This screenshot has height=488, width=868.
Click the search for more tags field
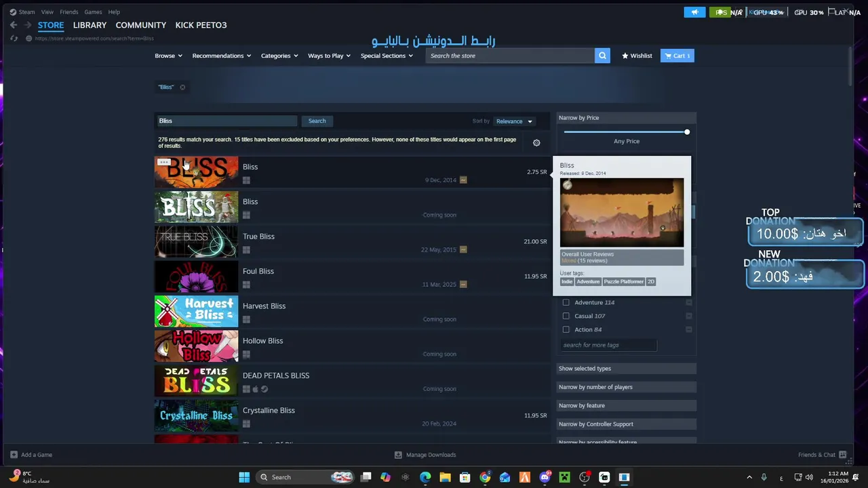[x=608, y=345]
